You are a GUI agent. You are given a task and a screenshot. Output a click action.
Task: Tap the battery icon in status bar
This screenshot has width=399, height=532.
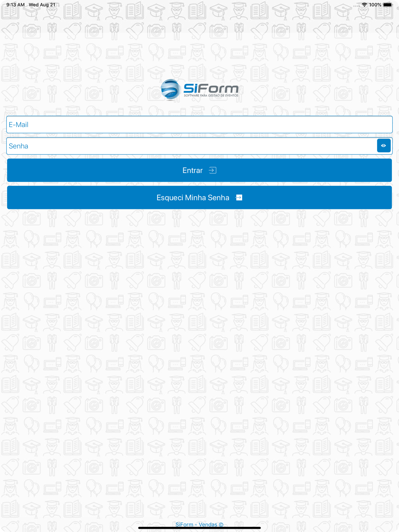(x=388, y=5)
